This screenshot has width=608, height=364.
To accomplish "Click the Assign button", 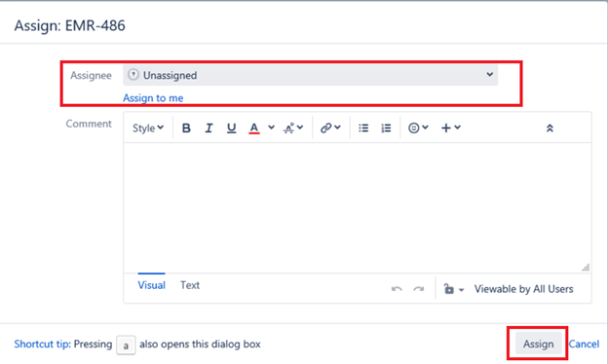I will pos(538,344).
